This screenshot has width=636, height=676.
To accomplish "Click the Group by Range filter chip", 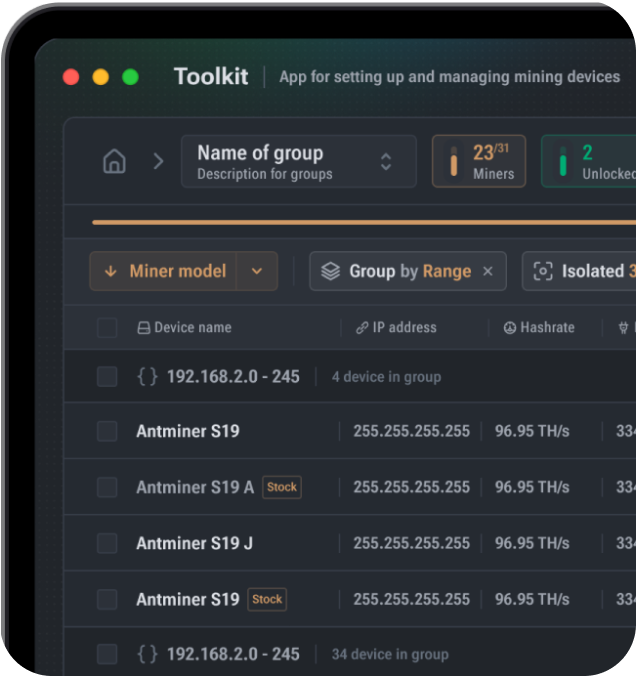I will pos(408,271).
